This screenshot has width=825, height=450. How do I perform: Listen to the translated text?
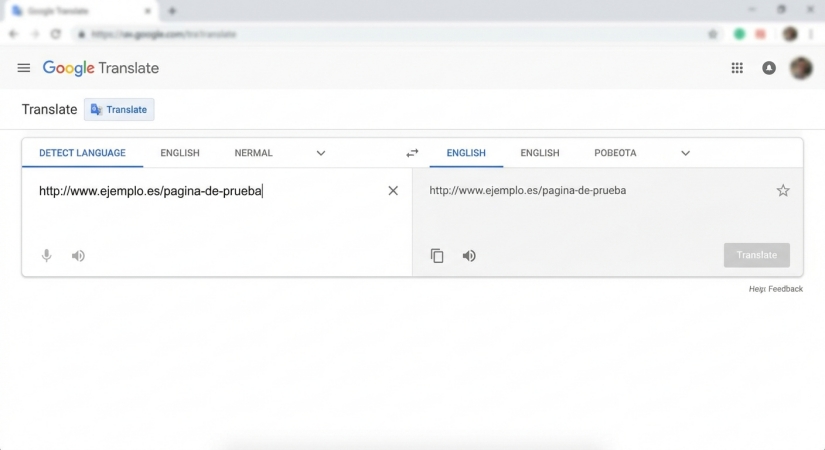pyautogui.click(x=469, y=256)
